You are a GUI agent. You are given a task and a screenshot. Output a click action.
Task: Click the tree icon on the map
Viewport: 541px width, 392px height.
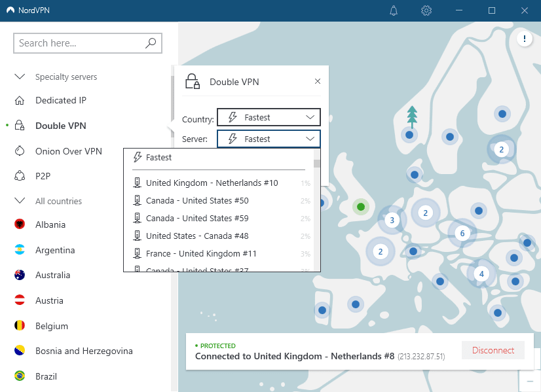pos(412,116)
